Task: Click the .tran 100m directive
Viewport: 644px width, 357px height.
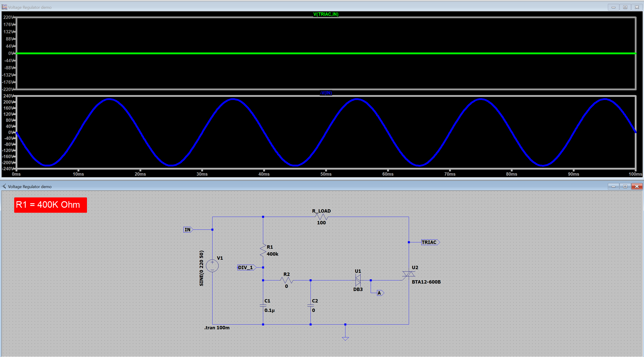Action: coord(217,327)
